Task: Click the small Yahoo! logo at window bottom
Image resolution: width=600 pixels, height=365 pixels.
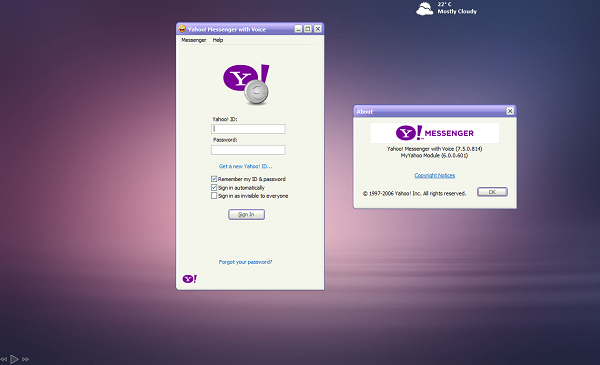Action: [189, 279]
